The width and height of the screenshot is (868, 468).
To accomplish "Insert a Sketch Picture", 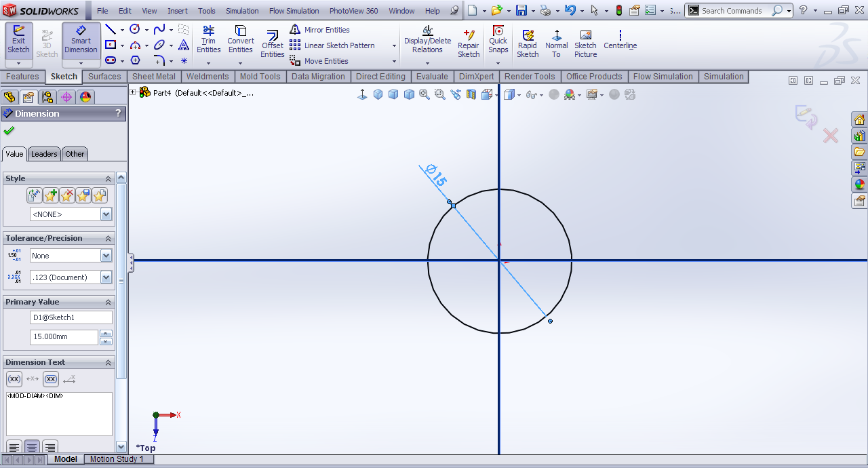I will pos(585,43).
